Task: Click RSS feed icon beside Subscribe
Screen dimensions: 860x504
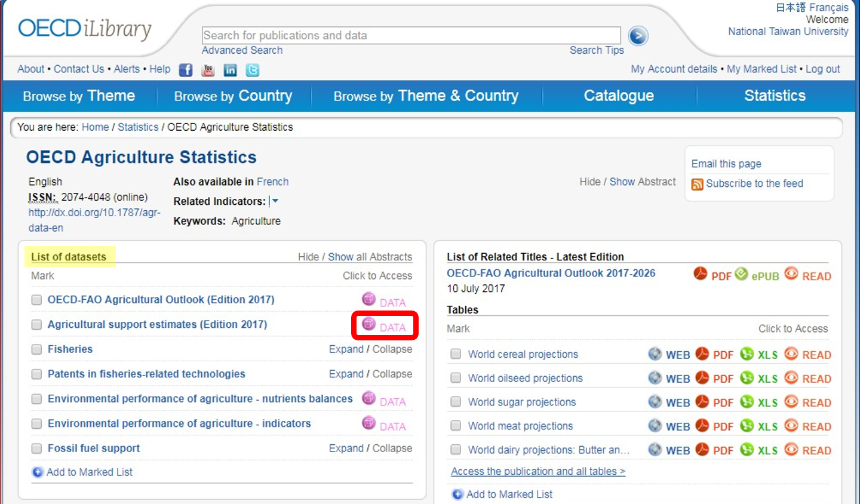Action: pos(697,184)
